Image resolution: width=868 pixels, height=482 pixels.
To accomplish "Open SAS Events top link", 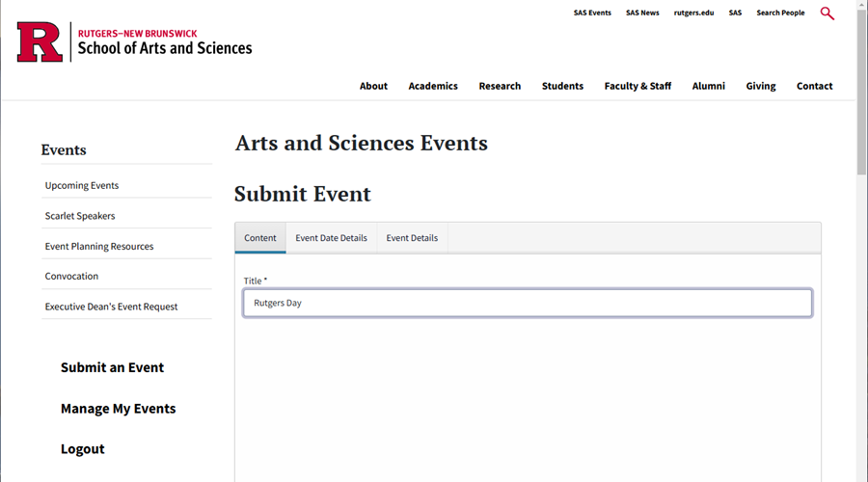I will tap(592, 13).
